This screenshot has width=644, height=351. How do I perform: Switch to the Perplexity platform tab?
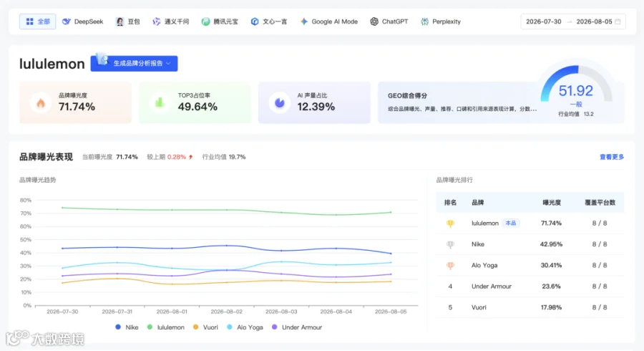click(x=440, y=21)
